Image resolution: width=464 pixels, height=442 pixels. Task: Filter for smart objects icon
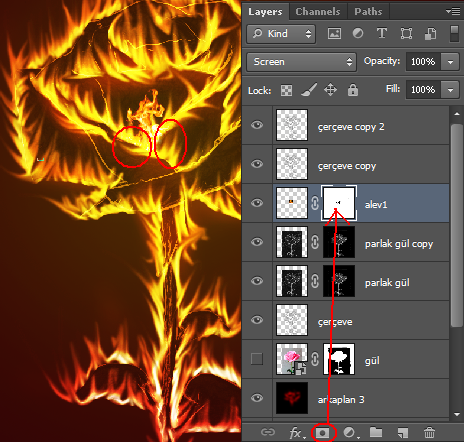click(x=430, y=34)
